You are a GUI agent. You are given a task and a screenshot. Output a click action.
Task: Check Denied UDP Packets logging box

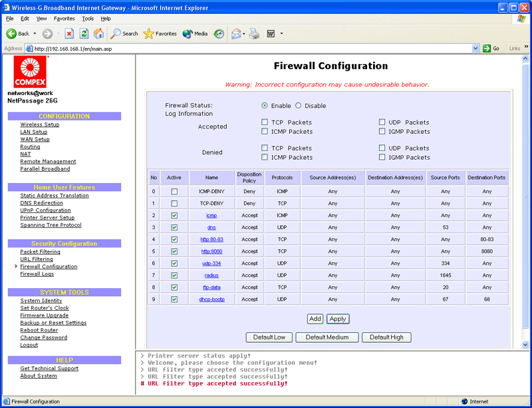tap(382, 148)
